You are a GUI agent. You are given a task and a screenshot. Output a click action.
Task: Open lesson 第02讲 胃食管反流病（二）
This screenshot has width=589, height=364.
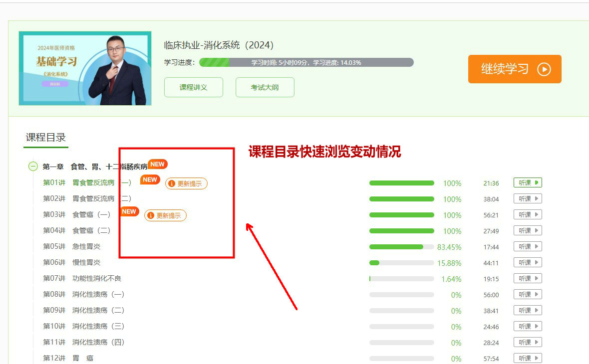tap(87, 199)
